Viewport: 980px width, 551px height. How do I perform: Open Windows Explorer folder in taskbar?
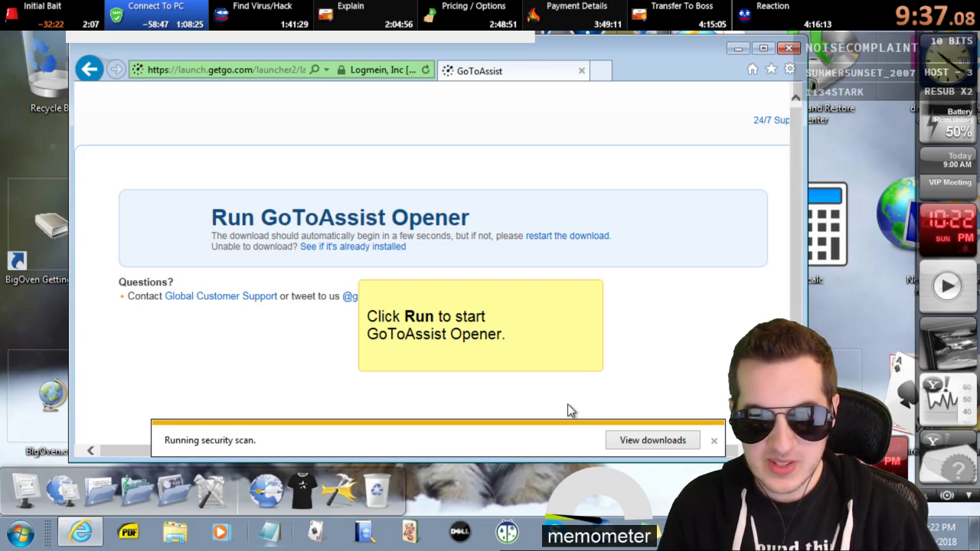coord(175,532)
